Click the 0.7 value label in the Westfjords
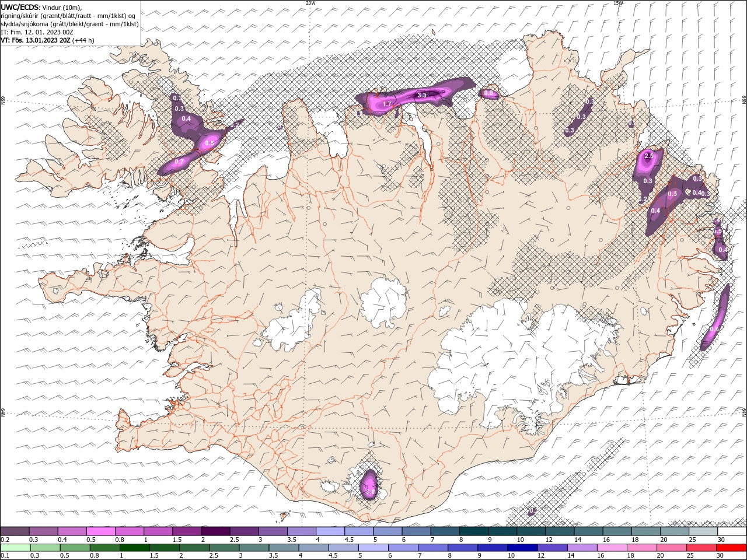The width and height of the screenshot is (747, 560). 179,162
